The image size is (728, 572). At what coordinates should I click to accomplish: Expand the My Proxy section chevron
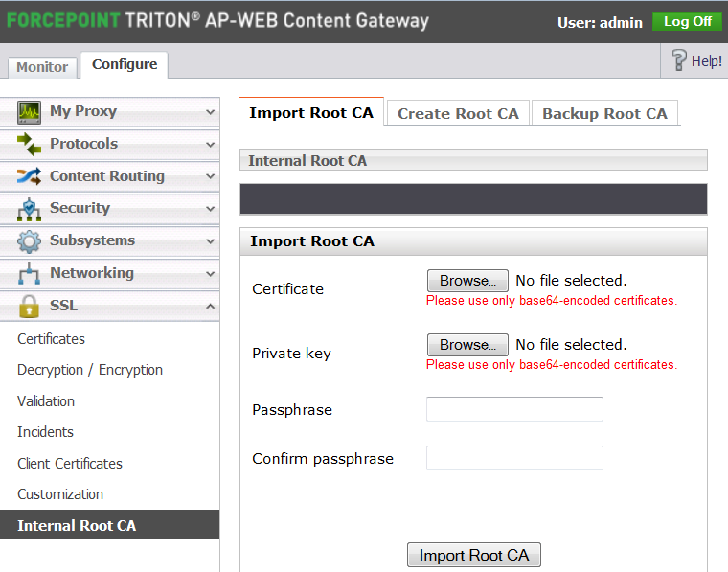coord(211,112)
